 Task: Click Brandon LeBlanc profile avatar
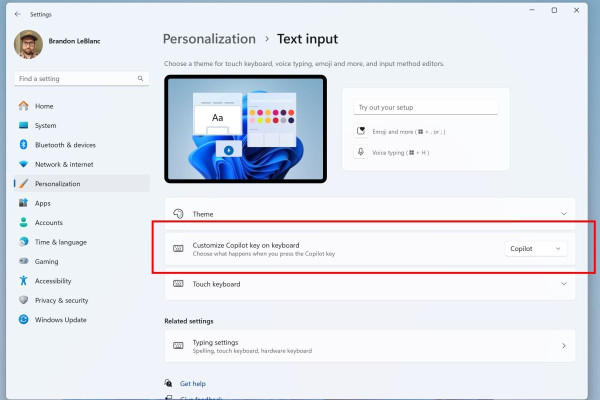pos(28,44)
